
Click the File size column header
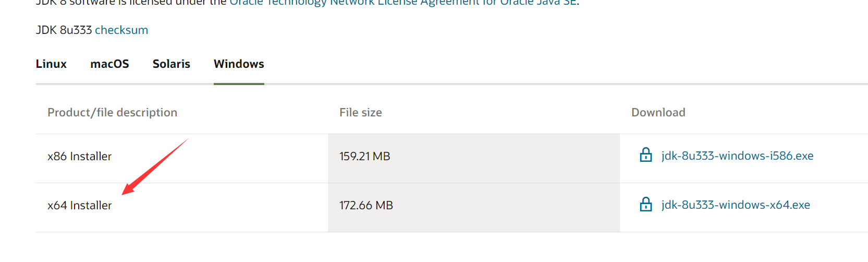tap(361, 113)
